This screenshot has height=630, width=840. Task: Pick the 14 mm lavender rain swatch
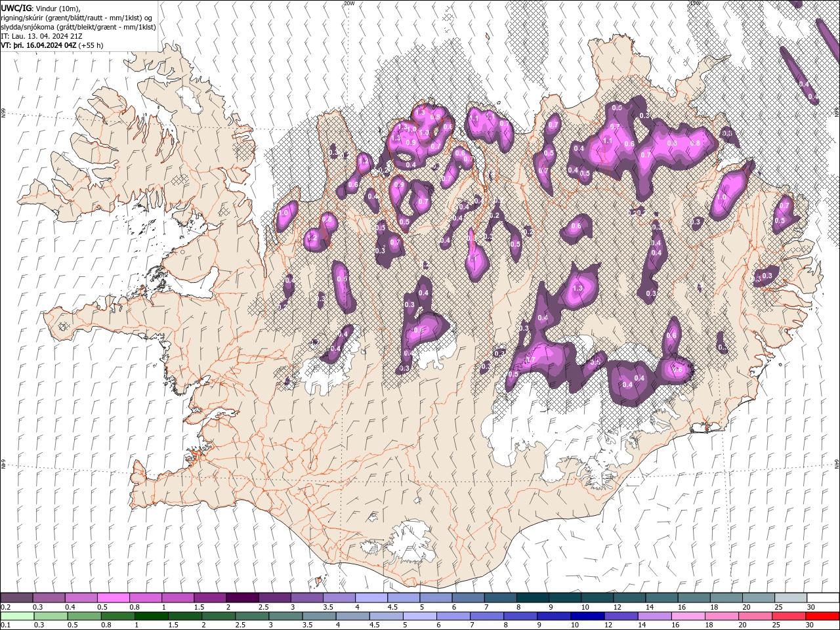(x=654, y=616)
